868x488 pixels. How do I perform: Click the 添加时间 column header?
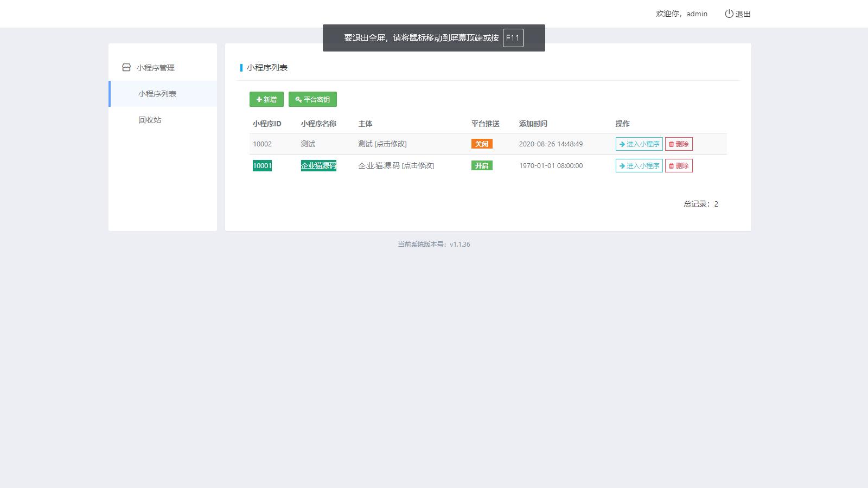[x=533, y=124]
